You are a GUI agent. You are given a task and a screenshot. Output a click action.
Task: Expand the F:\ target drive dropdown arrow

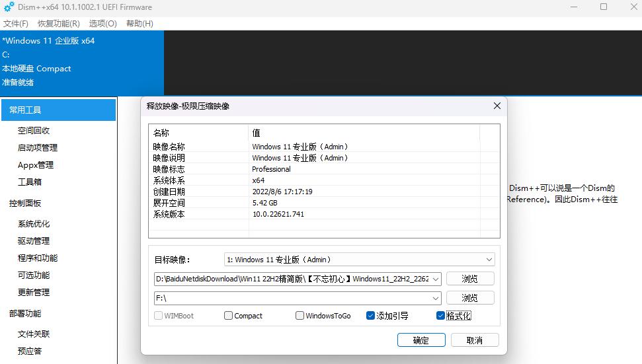[x=436, y=298]
